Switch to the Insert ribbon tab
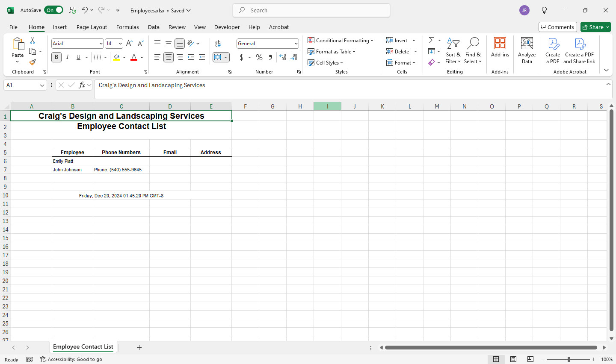This screenshot has height=364, width=616. 60,27
